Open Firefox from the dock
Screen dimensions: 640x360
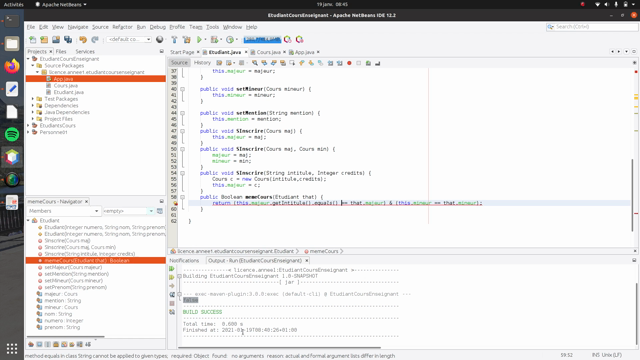pyautogui.click(x=12, y=66)
